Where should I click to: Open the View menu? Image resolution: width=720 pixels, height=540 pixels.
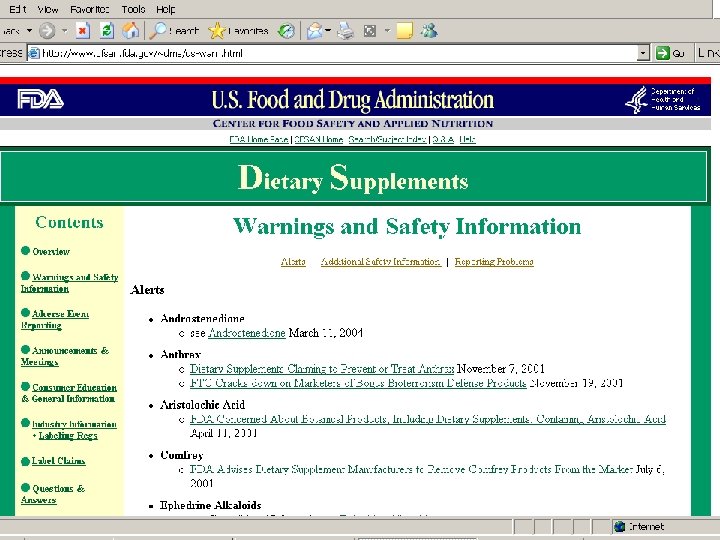(x=48, y=9)
